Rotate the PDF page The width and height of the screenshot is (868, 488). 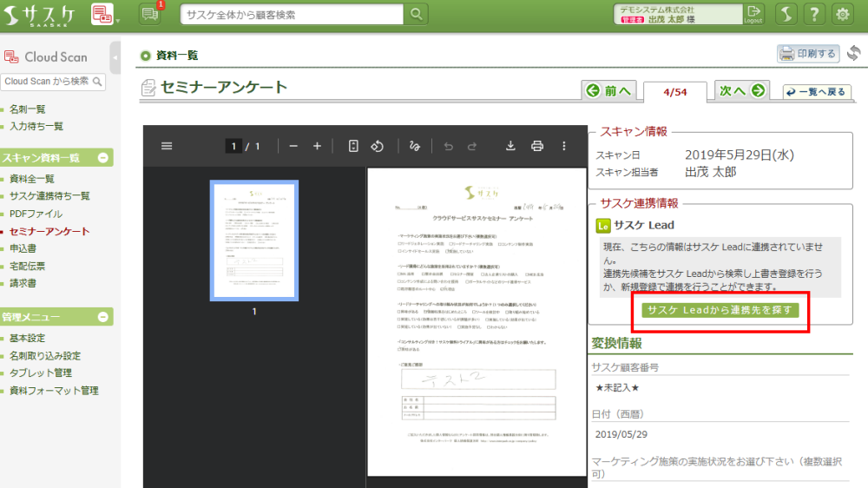click(x=378, y=146)
